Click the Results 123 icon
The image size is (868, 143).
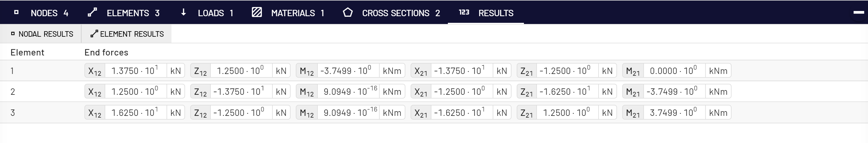coord(464,12)
